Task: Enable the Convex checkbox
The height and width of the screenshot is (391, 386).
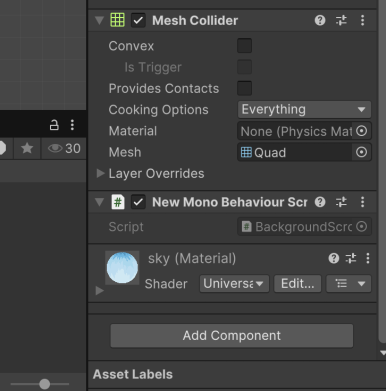Action: pos(244,46)
